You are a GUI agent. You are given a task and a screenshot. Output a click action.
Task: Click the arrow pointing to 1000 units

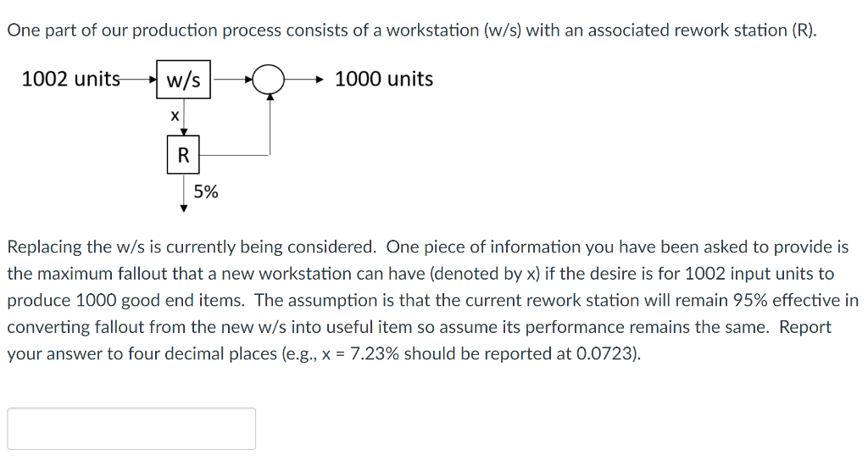click(304, 80)
